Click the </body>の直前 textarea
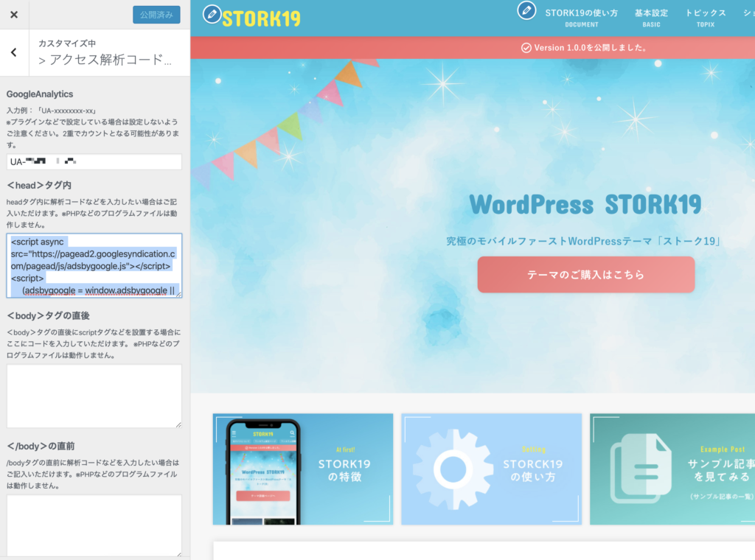 tap(94, 526)
